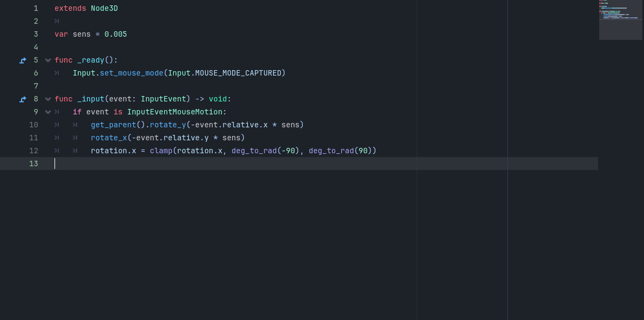
Task: Click the code minimap preview
Action: coord(621,20)
